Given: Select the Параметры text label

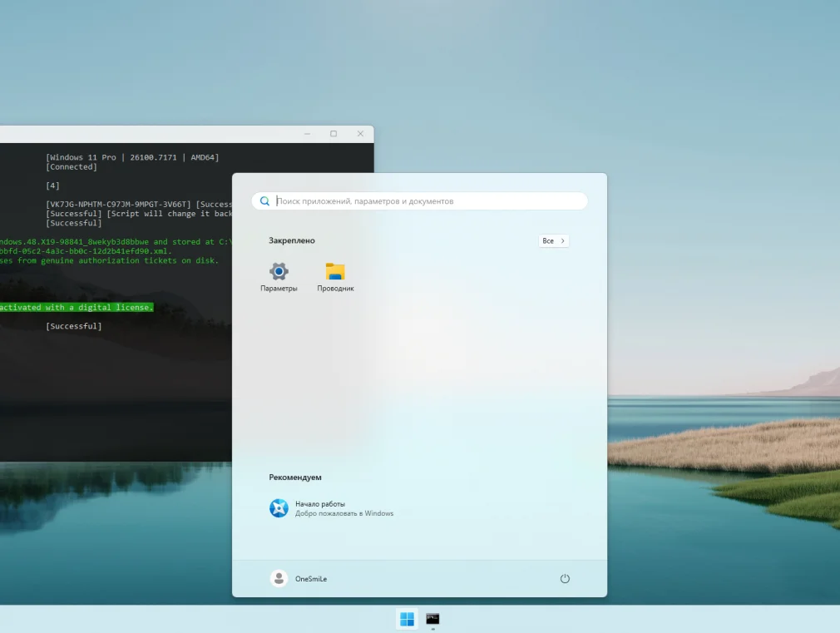Looking at the screenshot, I should 279,289.
